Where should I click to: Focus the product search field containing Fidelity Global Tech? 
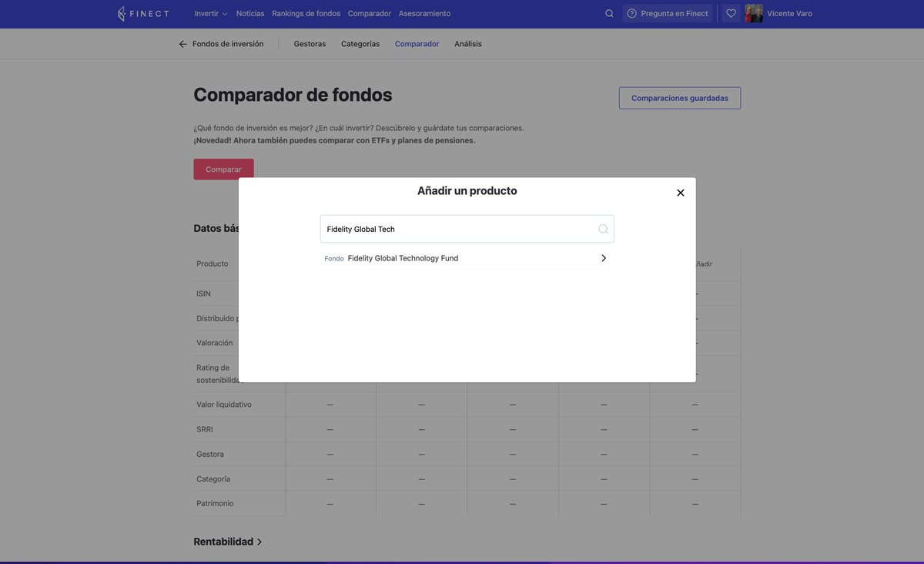[467, 229]
